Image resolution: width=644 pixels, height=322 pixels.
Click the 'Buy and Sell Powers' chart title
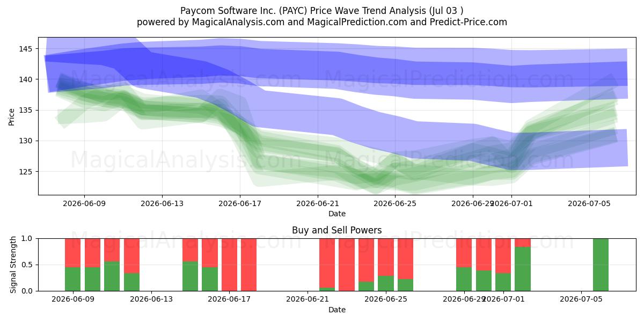pyautogui.click(x=337, y=230)
